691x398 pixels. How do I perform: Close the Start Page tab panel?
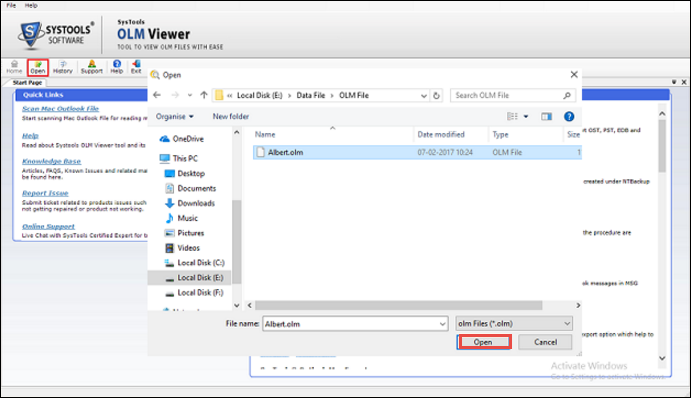pos(684,82)
